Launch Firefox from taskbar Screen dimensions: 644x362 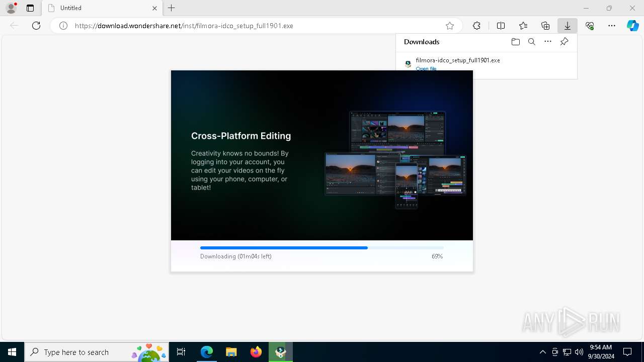tap(256, 352)
